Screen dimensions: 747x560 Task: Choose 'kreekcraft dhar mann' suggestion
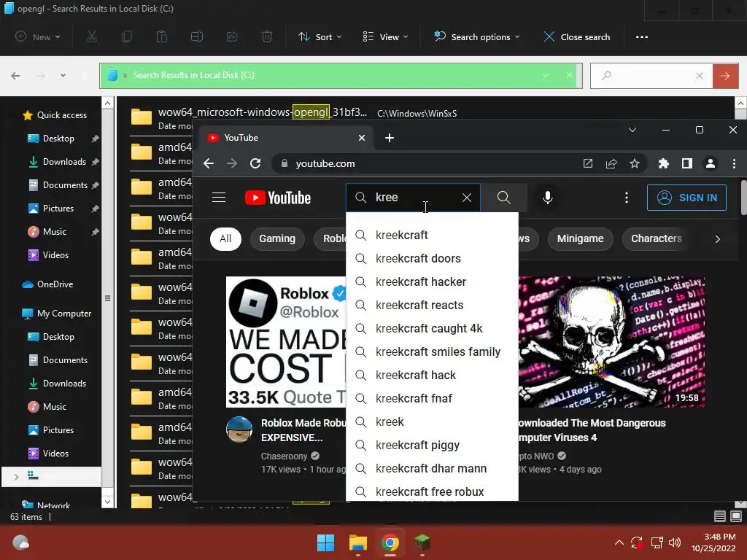pyautogui.click(x=432, y=469)
